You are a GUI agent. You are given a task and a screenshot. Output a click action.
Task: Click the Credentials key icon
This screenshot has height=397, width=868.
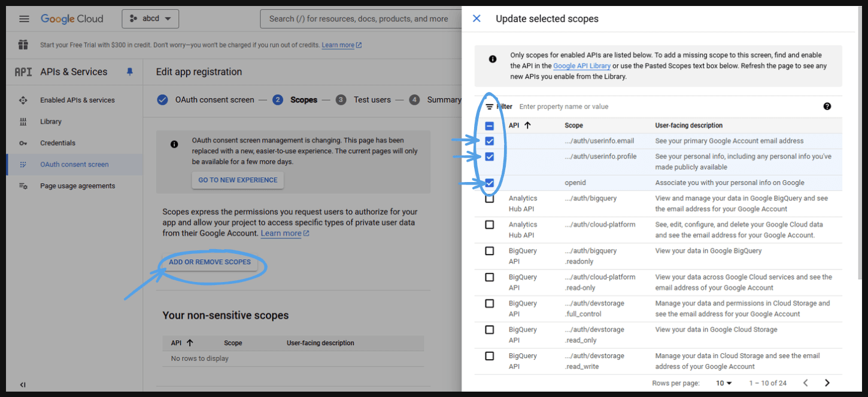[x=23, y=143]
